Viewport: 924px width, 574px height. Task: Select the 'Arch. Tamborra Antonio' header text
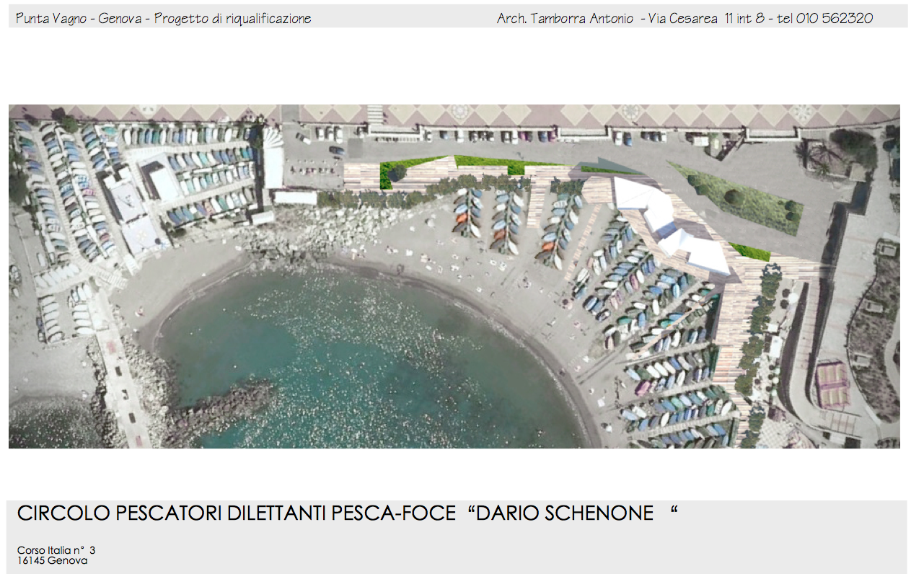pyautogui.click(x=566, y=18)
